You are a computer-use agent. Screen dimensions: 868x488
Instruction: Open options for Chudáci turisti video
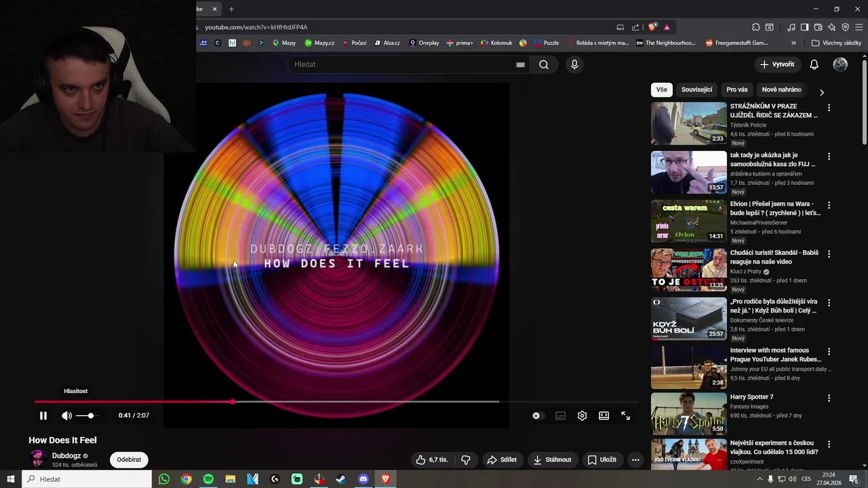pos(829,254)
